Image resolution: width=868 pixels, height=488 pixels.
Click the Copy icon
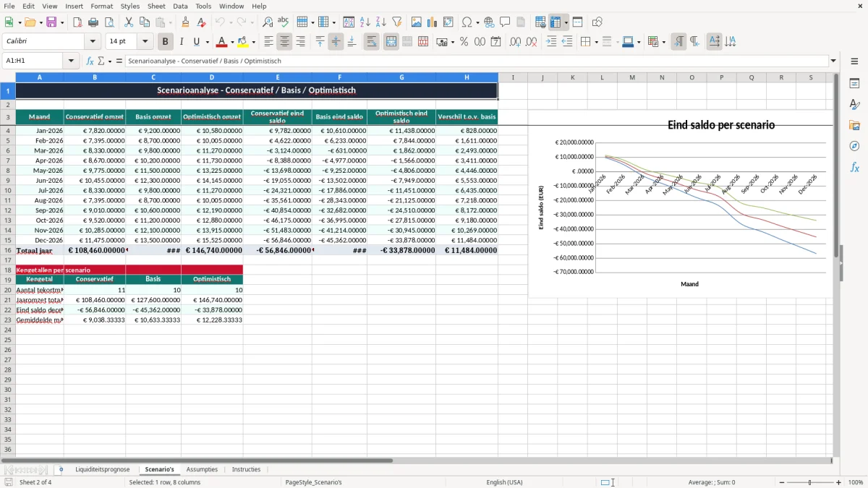[145, 22]
